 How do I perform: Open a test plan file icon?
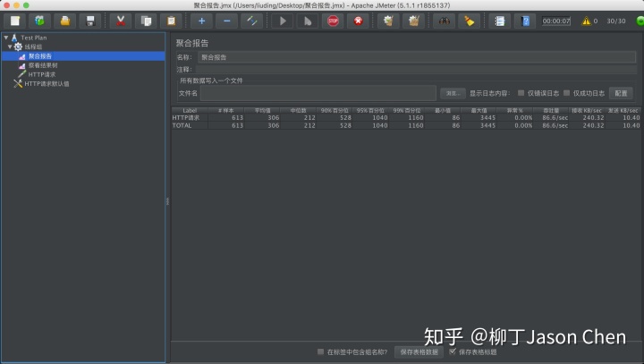65,21
